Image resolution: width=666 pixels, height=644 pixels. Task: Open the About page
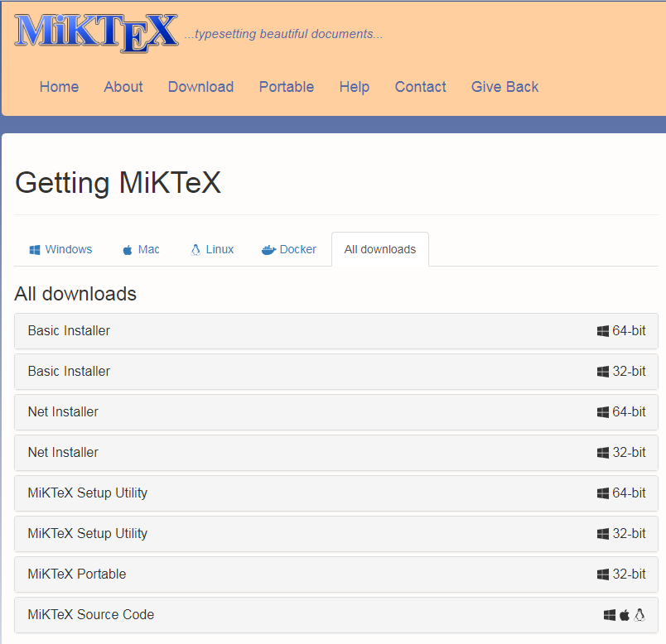click(123, 87)
